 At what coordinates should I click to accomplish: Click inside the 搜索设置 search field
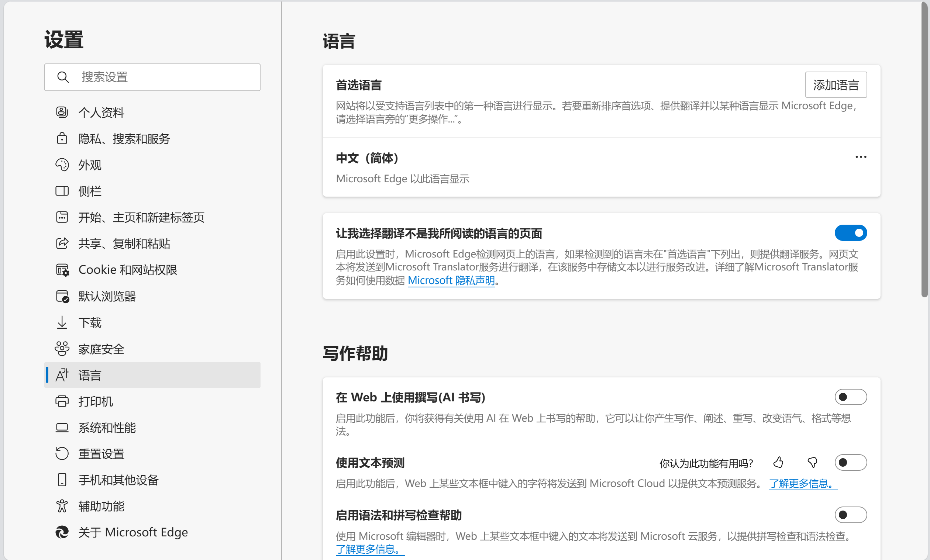click(x=159, y=77)
